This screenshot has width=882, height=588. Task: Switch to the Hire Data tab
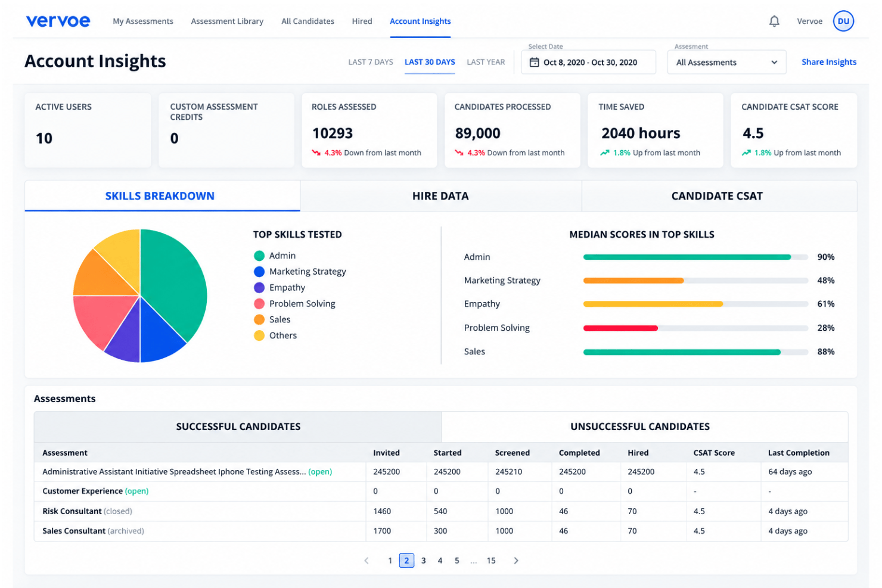click(x=440, y=196)
